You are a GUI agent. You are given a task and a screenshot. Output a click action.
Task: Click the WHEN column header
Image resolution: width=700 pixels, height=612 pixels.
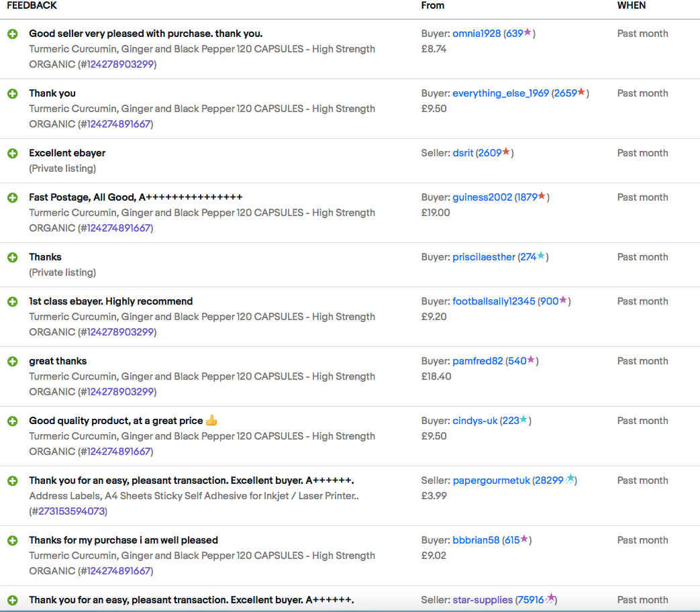point(632,5)
